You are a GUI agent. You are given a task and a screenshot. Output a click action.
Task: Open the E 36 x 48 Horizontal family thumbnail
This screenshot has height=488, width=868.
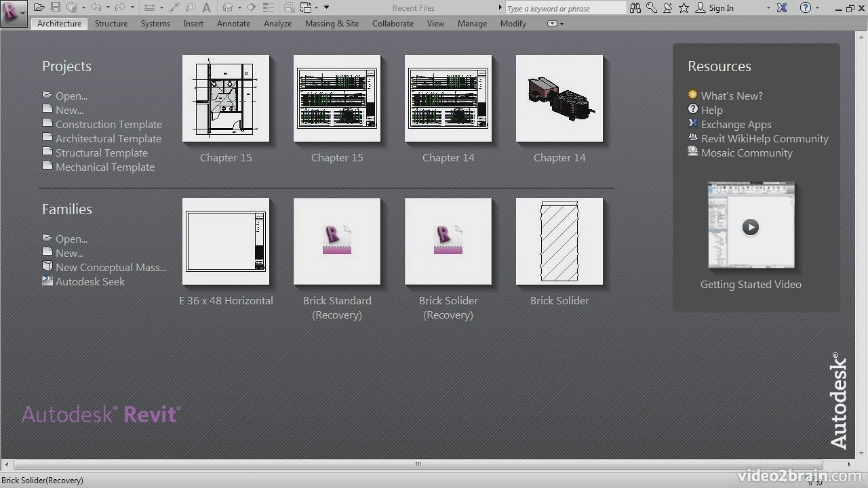pyautogui.click(x=226, y=241)
